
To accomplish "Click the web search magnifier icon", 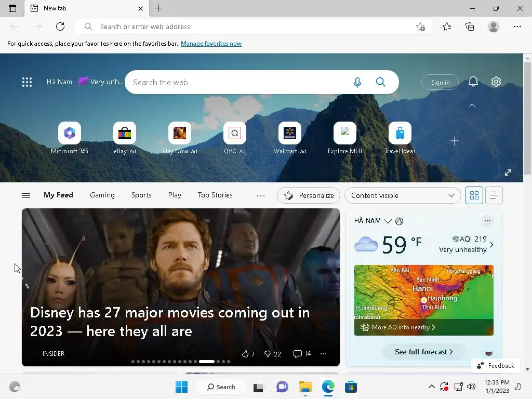I will 381,82.
